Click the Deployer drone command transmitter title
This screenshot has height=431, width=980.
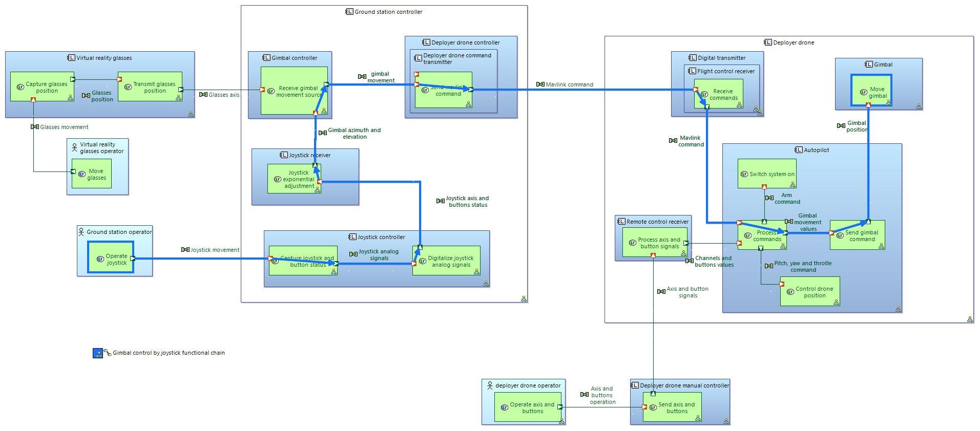point(457,59)
